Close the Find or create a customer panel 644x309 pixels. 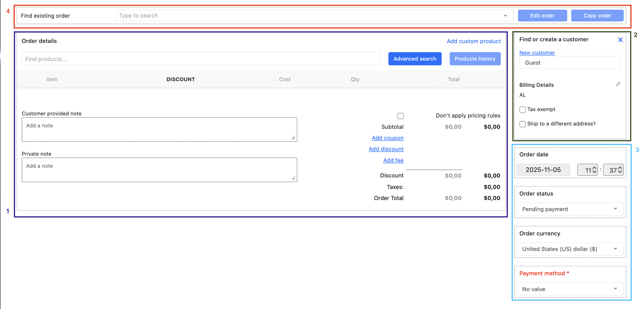pos(620,40)
